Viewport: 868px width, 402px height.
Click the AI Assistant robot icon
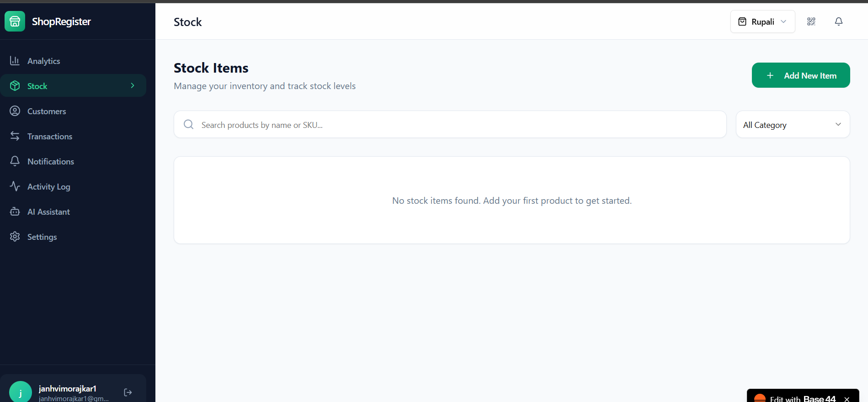point(15,212)
